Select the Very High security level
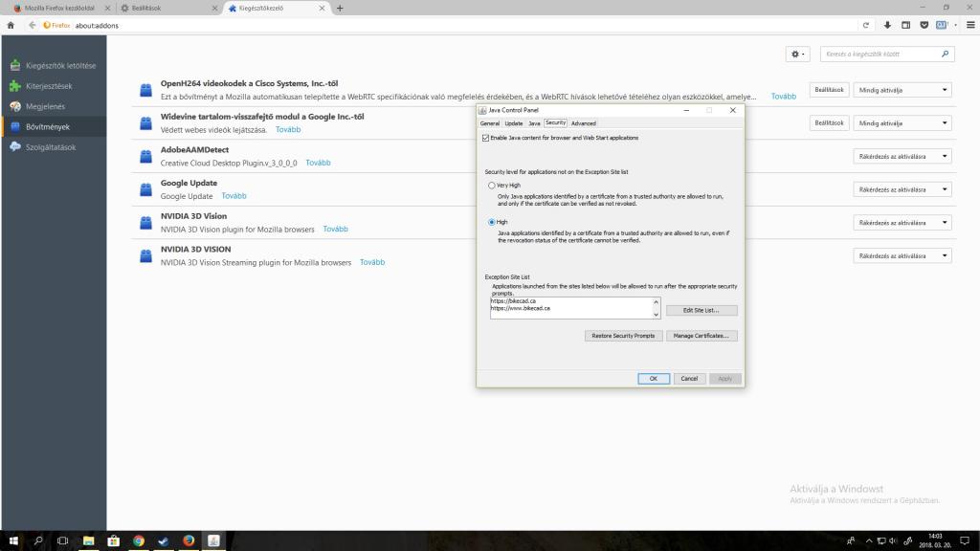980x551 pixels. point(492,185)
